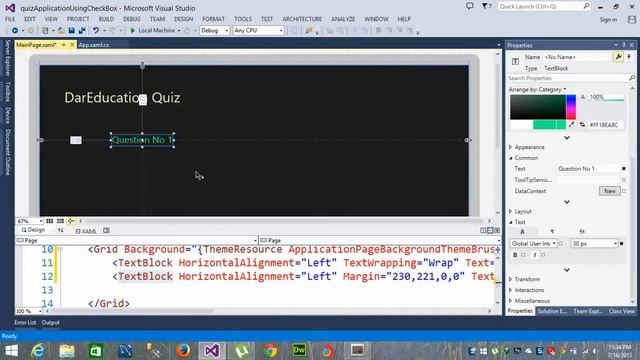Screen dimensions: 640x360
Task: Collapse the Common category
Action: point(511,158)
